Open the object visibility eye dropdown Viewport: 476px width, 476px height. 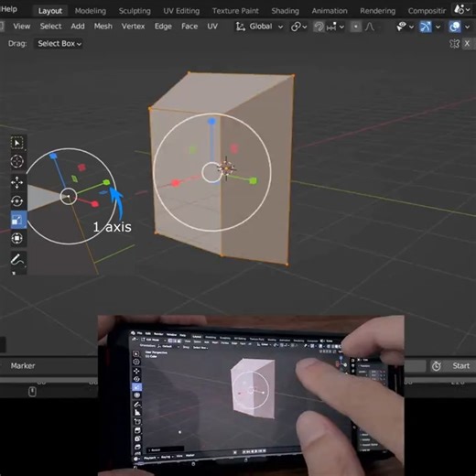pyautogui.click(x=405, y=27)
